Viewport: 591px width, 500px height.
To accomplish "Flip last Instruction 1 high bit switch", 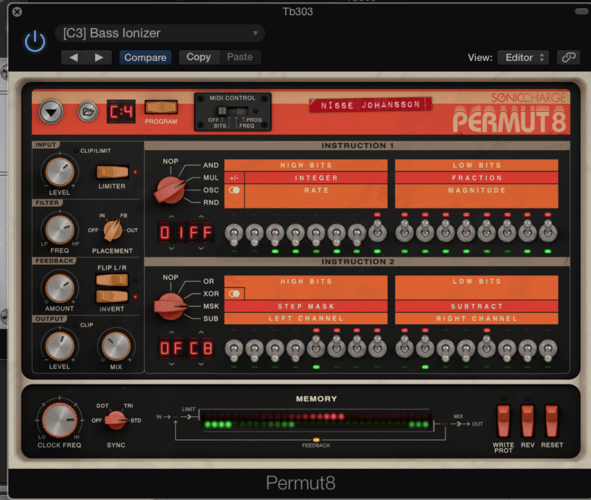I will tap(377, 232).
